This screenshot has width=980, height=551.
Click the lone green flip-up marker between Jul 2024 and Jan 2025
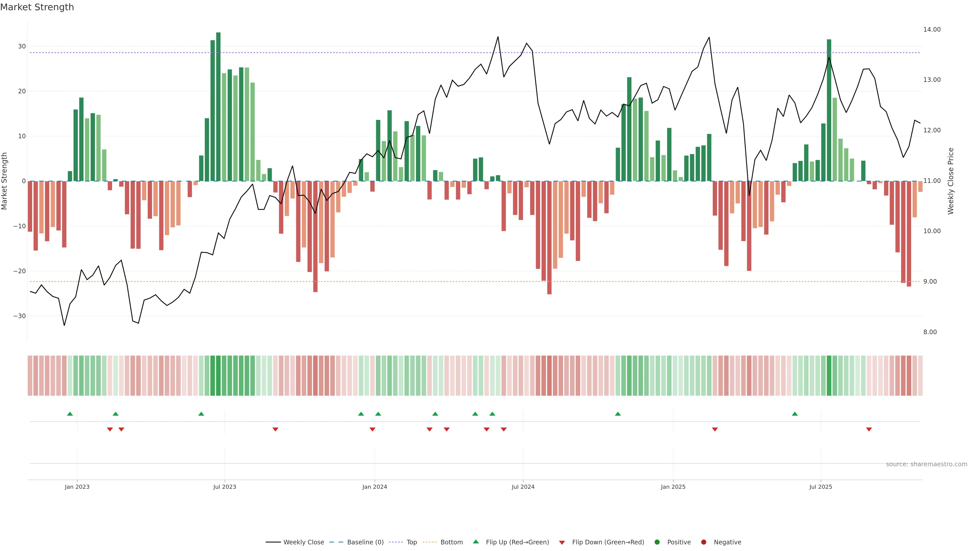(x=618, y=414)
